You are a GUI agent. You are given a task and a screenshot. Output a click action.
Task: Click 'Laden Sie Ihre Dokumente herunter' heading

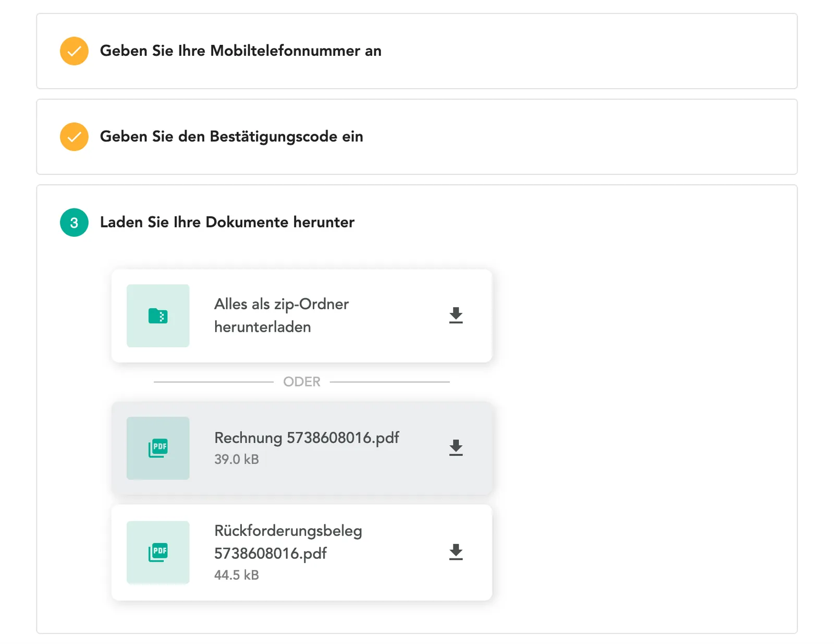pos(227,222)
